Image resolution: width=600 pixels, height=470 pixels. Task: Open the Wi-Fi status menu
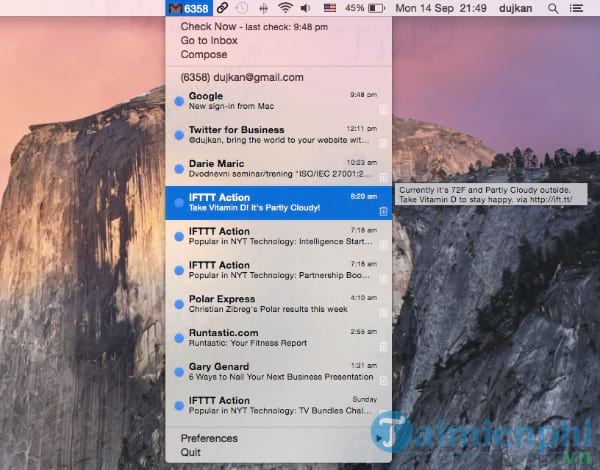pyautogui.click(x=285, y=8)
